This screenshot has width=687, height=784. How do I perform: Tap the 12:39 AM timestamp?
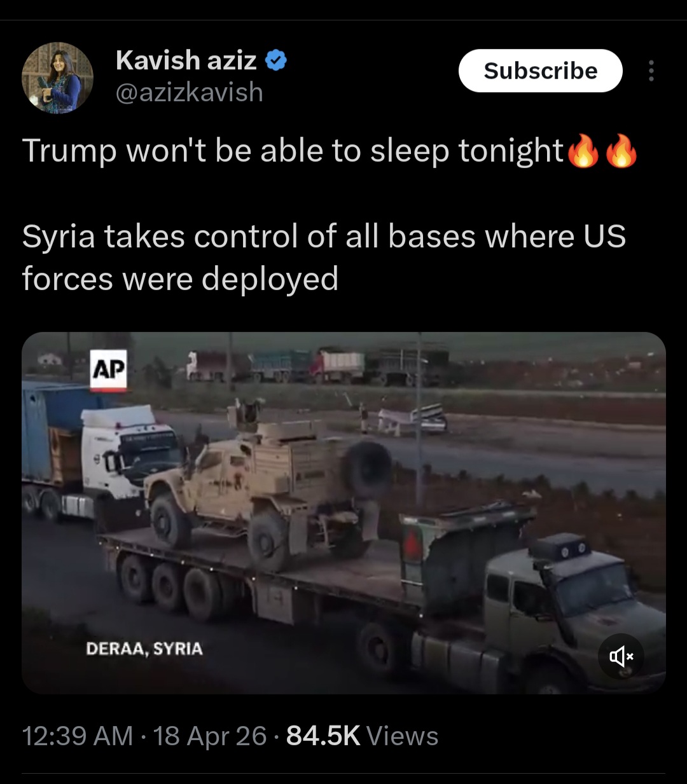(x=78, y=736)
